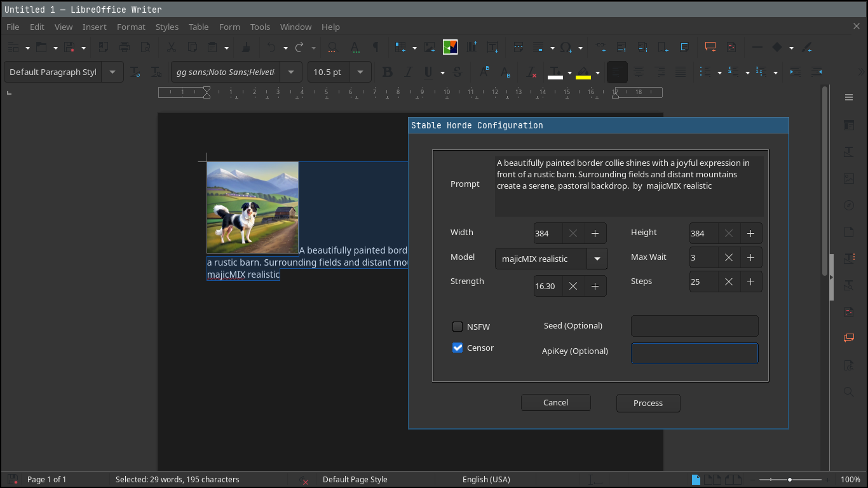Insert a special character
The width and height of the screenshot is (868, 488).
[567, 47]
